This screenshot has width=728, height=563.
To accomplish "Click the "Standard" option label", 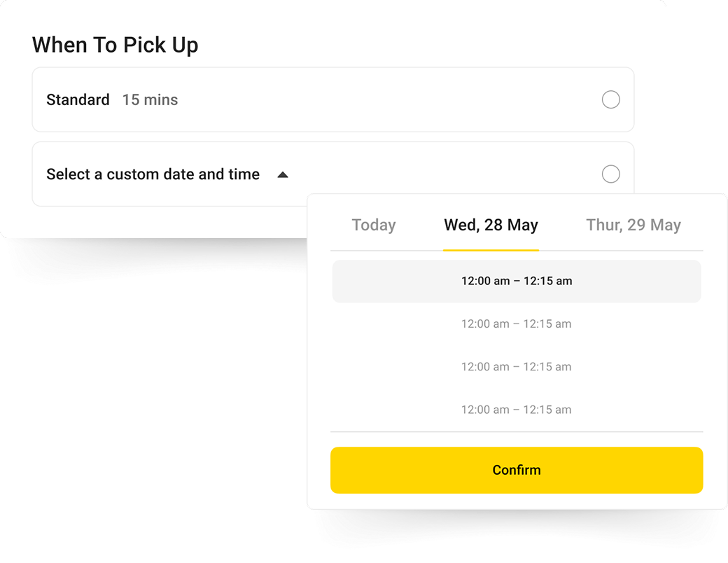I will point(78,100).
